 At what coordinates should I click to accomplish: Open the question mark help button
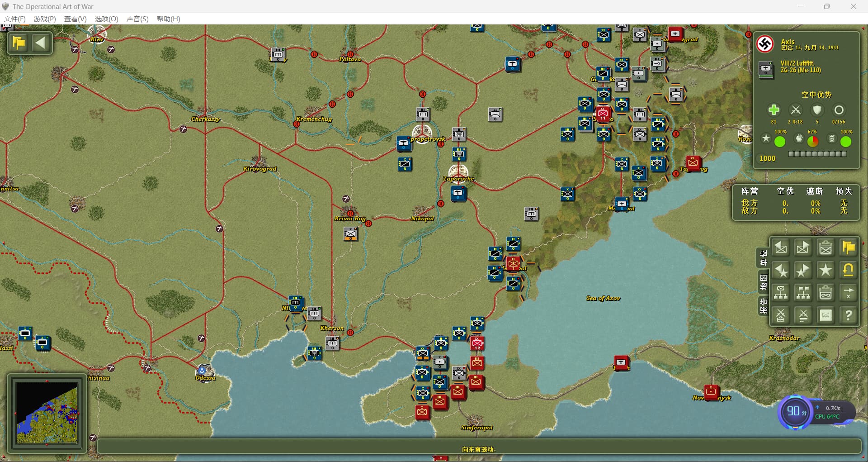coord(848,315)
